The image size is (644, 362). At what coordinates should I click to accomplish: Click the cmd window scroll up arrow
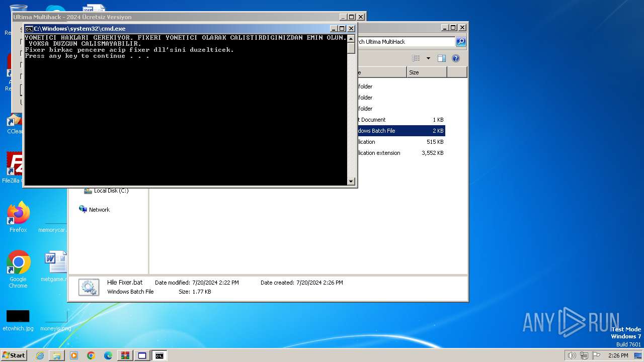351,38
